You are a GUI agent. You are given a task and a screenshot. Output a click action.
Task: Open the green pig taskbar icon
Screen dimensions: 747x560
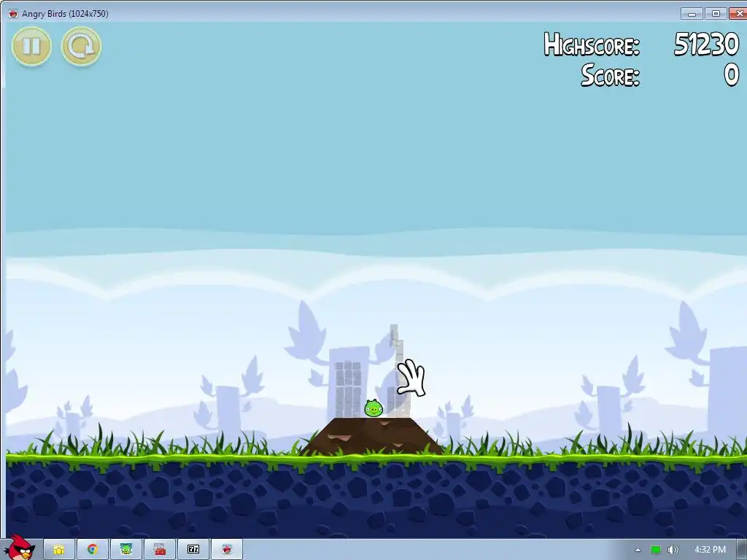tap(125, 549)
